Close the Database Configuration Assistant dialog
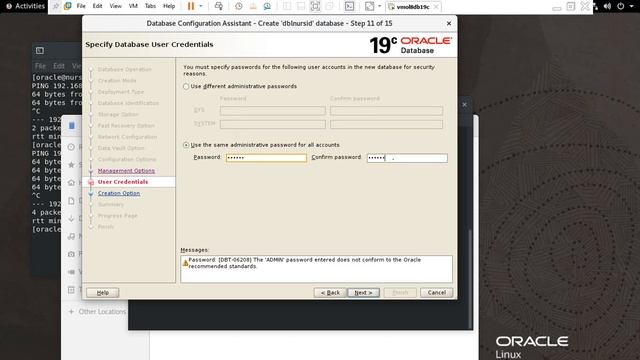This screenshot has height=360, width=640. (449, 24)
